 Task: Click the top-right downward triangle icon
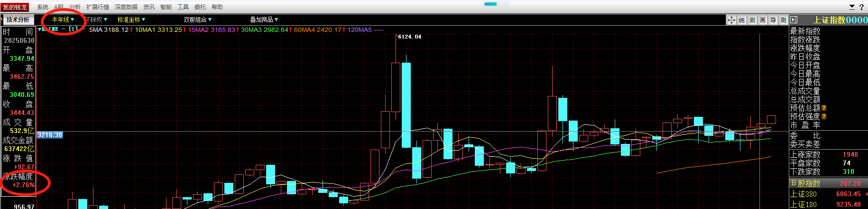click(852, 7)
